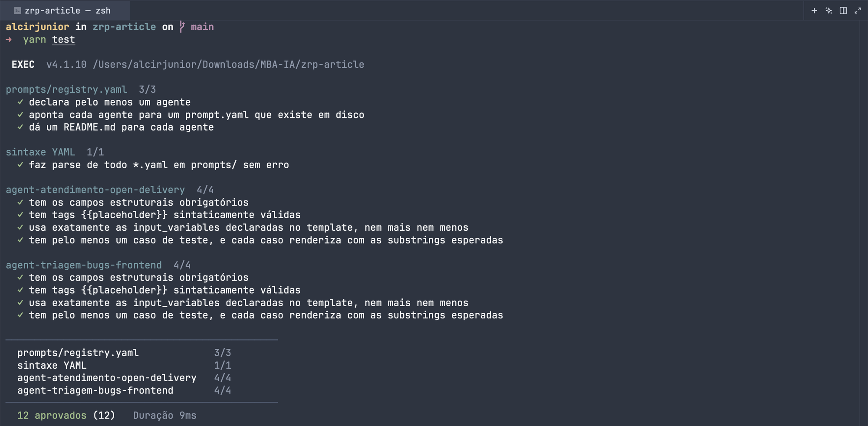Viewport: 868px width, 426px height.
Task: Click 'agent-triagem-bugs-frontend' row in summary table
Action: coord(124,390)
